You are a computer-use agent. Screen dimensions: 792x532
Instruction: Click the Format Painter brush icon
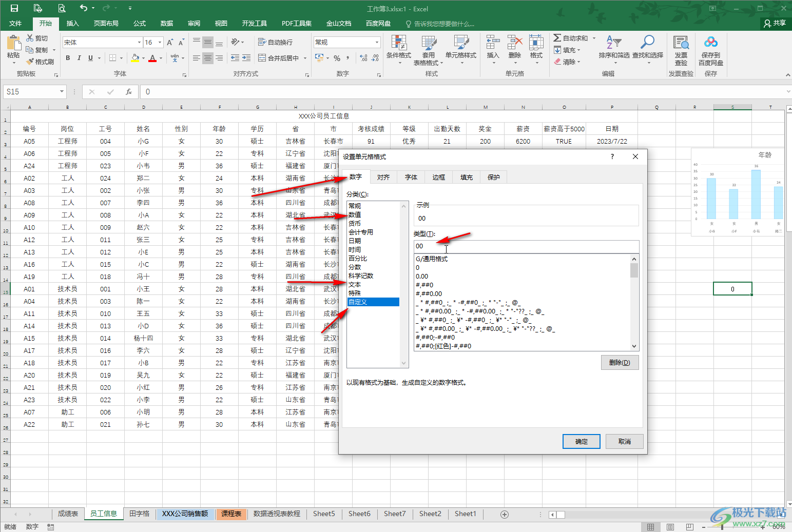click(x=30, y=62)
